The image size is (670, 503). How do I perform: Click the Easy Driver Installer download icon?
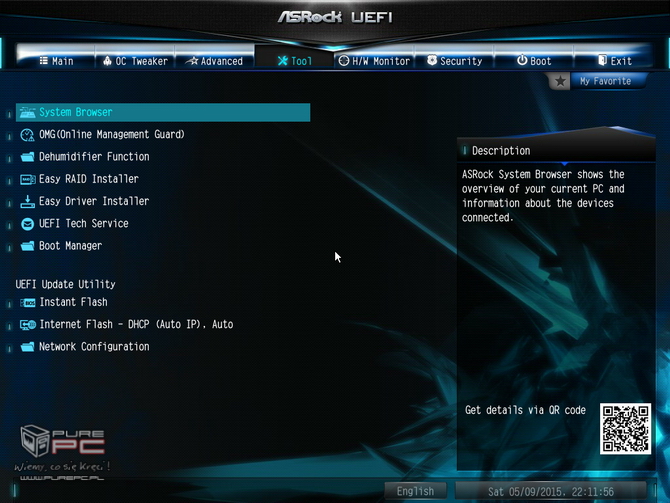pos(27,202)
